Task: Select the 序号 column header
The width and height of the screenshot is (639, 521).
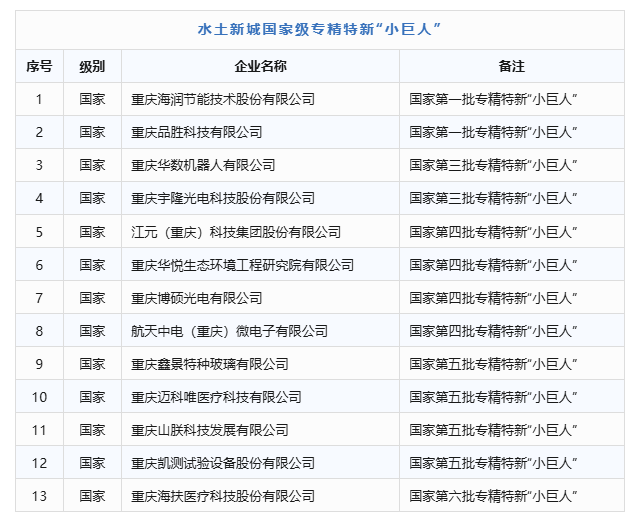Action: click(x=40, y=66)
